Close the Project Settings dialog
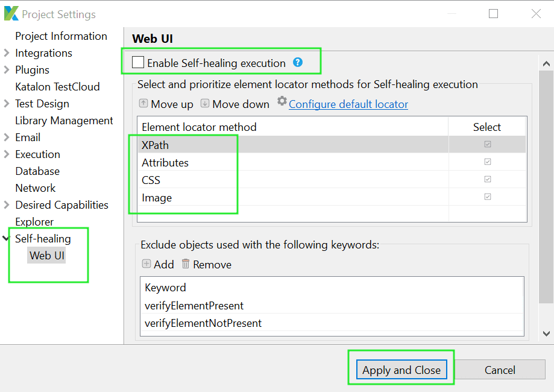The image size is (554, 392). (536, 14)
